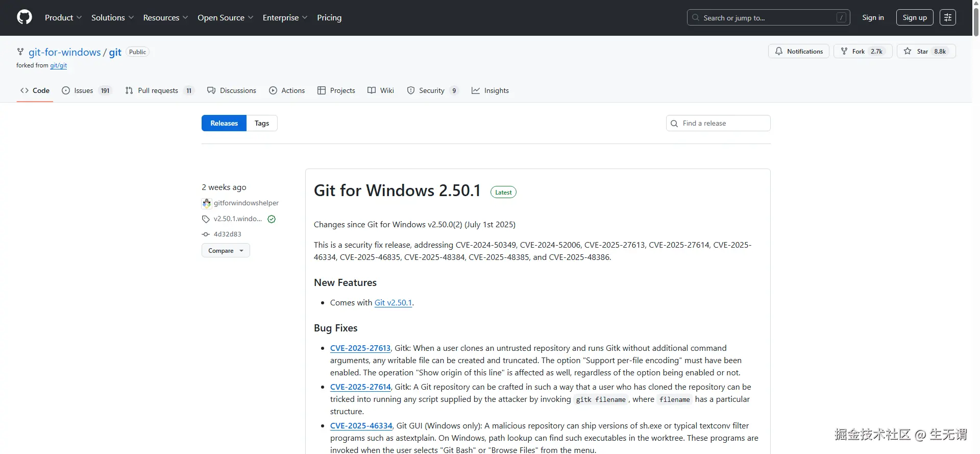This screenshot has width=980, height=454.
Task: Expand the Compare dropdown
Action: coord(226,250)
